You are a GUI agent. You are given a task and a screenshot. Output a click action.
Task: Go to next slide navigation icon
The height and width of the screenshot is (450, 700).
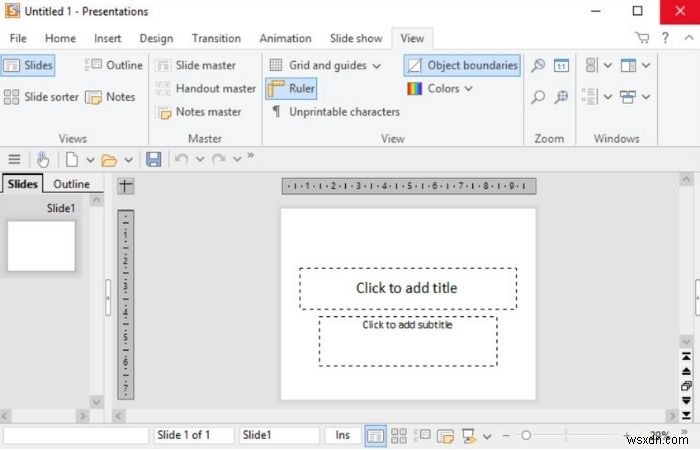[x=686, y=400]
